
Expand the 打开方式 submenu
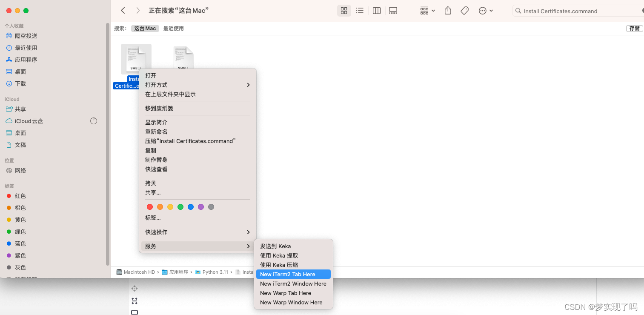197,85
